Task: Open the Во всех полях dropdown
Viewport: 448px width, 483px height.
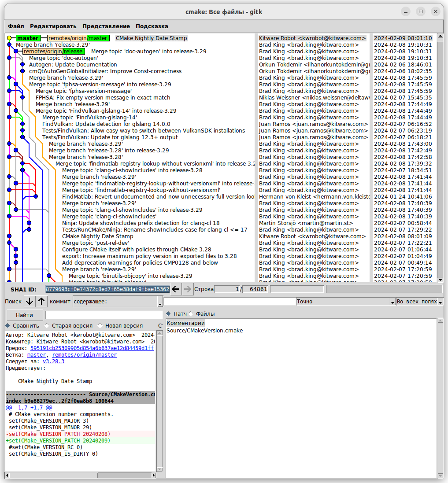Action: 418,302
